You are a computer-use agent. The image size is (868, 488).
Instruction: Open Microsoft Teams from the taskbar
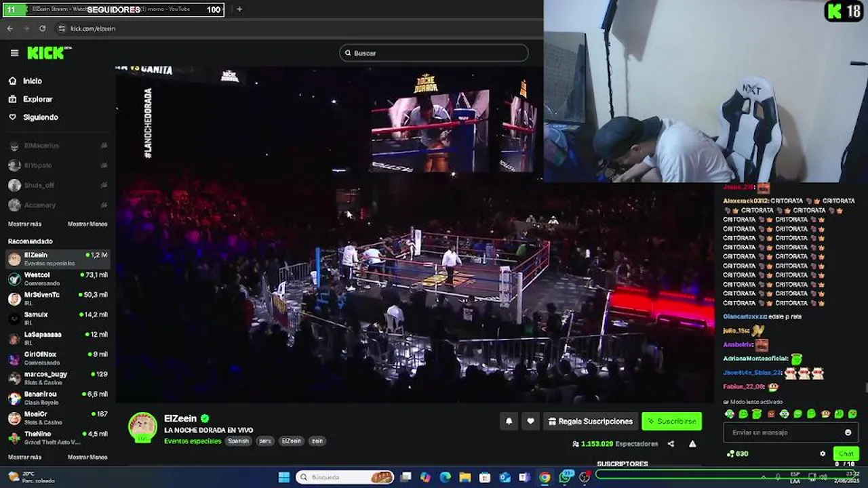524,477
